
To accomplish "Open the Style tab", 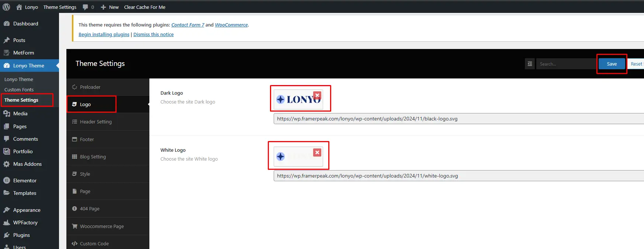I will coord(108,174).
